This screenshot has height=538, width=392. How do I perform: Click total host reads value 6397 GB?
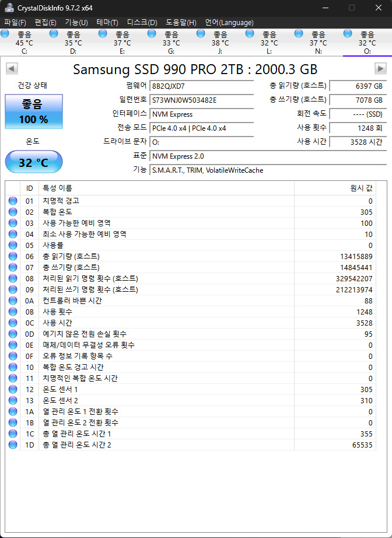(x=358, y=86)
